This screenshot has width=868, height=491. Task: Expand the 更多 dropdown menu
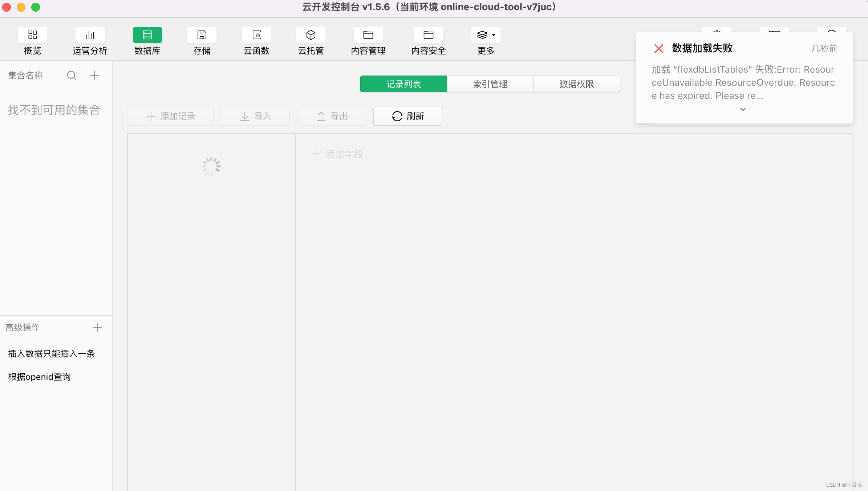(x=486, y=35)
